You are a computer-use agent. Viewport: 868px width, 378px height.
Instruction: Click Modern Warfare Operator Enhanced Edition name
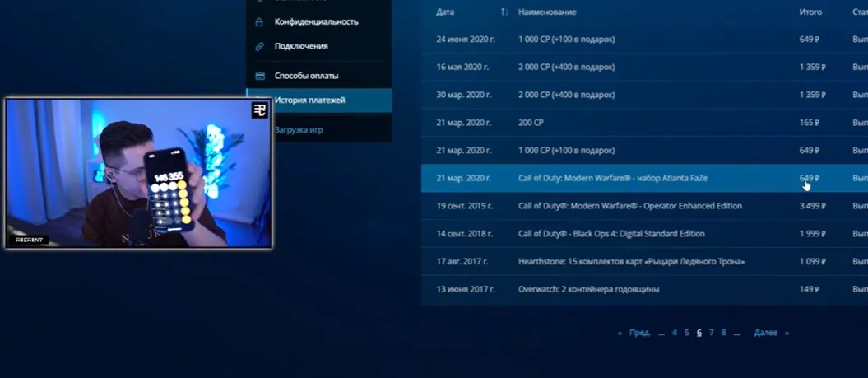pos(630,206)
